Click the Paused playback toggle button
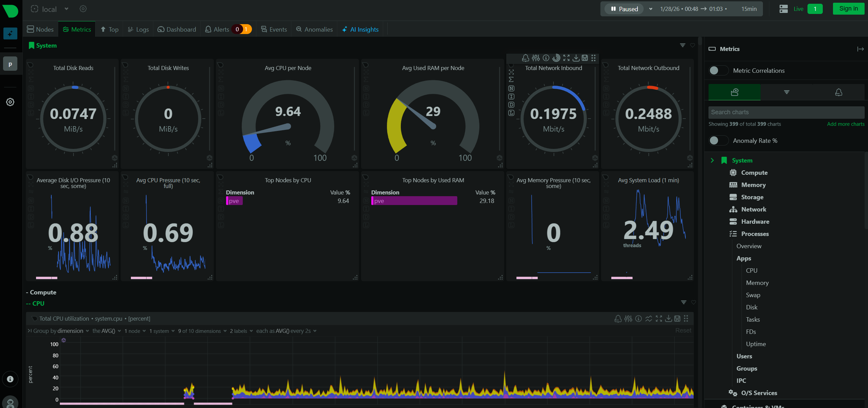The width and height of the screenshot is (868, 408). pos(624,9)
